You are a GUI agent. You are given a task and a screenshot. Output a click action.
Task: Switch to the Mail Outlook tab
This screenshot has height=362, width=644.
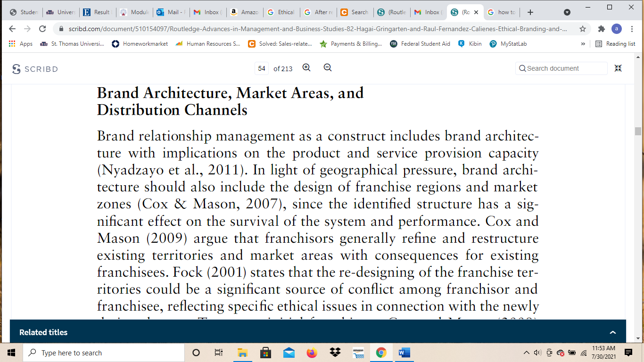[171, 12]
